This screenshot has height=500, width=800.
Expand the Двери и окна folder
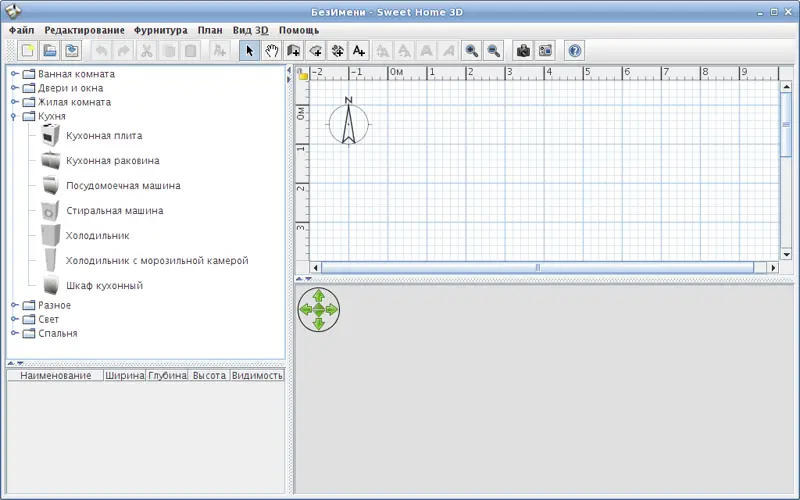coord(15,88)
